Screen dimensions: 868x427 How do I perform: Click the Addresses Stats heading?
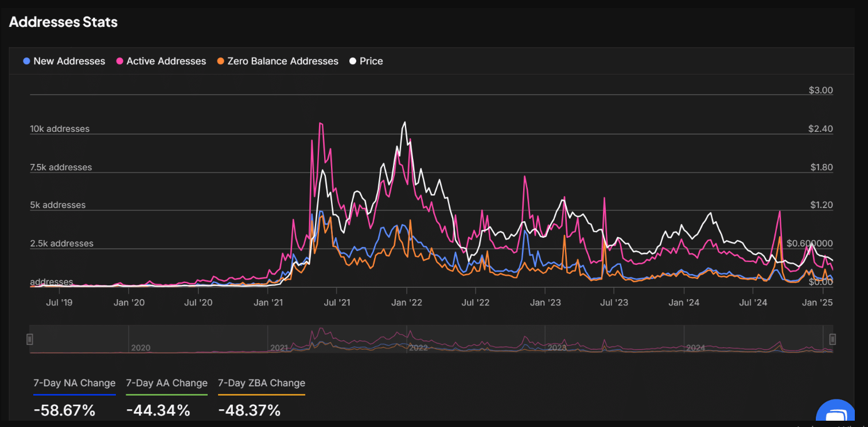click(63, 22)
